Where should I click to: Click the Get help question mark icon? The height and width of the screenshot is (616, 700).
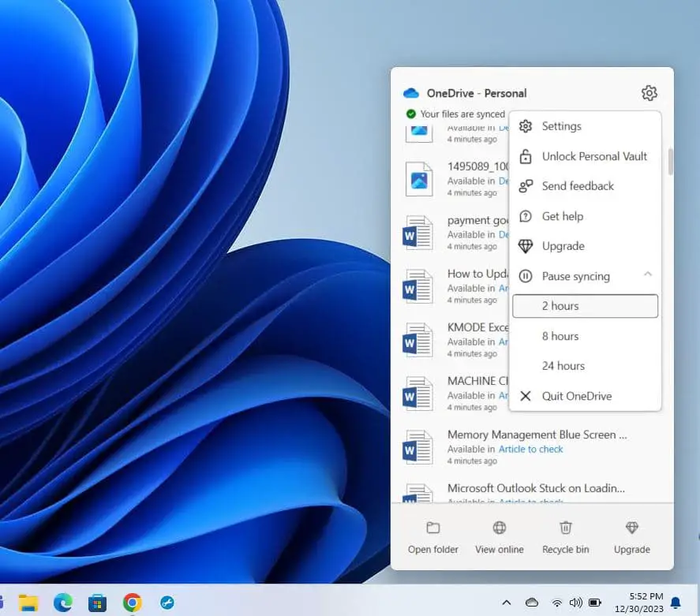526,216
